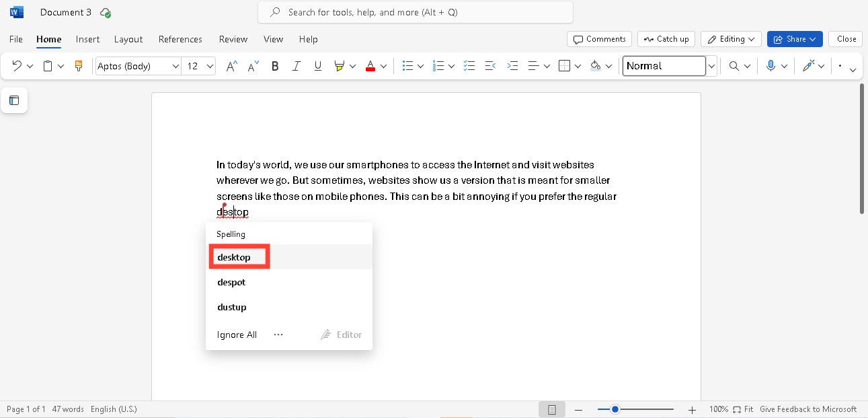Switch to the Insert ribbon tab

tap(87, 39)
